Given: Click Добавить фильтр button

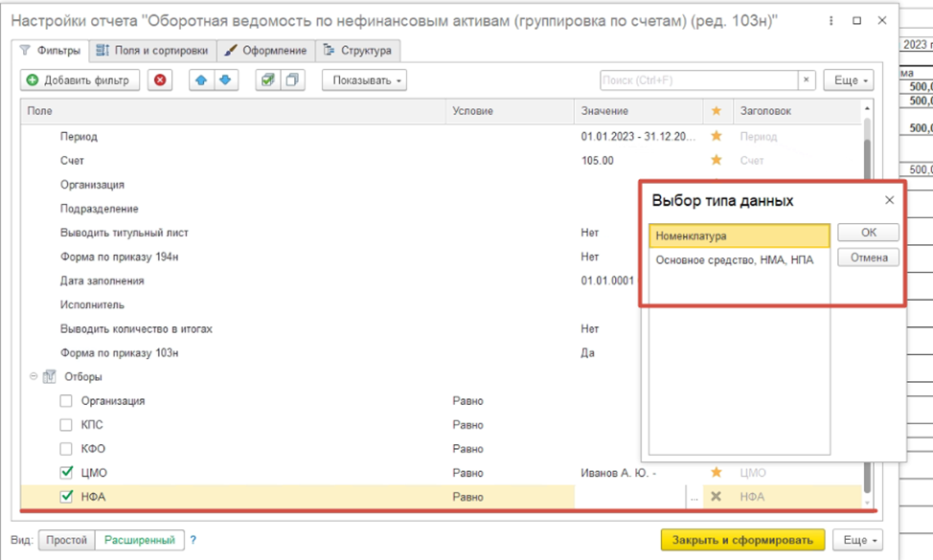Looking at the screenshot, I should click(80, 80).
